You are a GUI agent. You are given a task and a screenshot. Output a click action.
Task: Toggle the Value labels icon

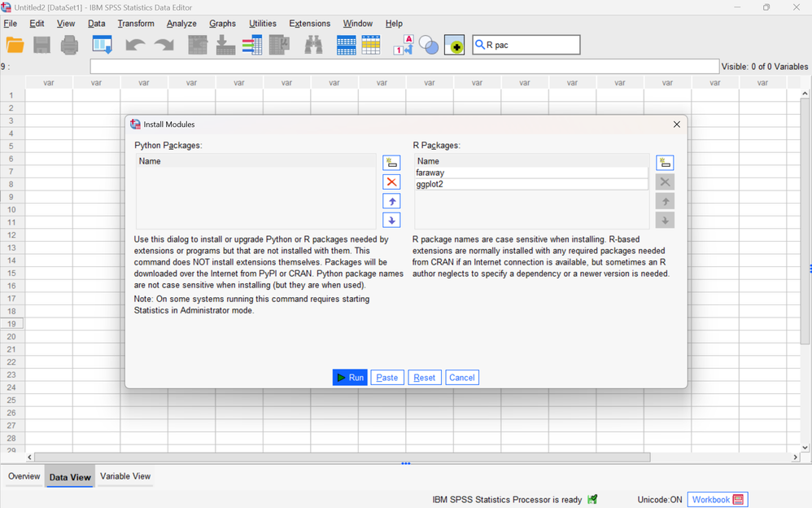click(404, 45)
